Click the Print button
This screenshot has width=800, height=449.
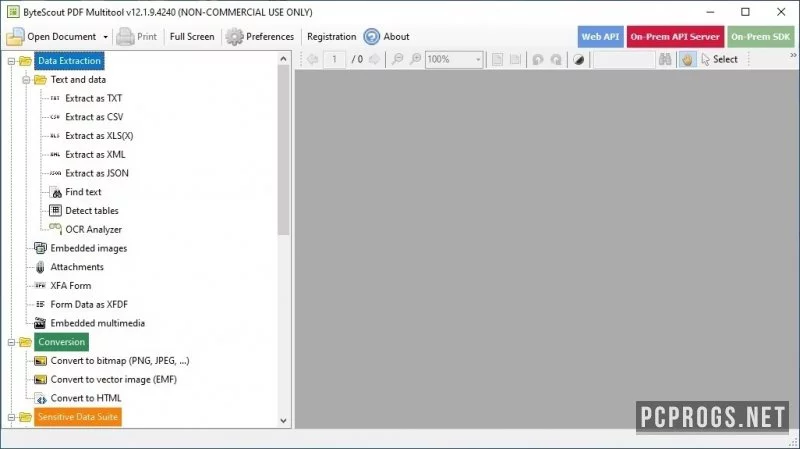(x=137, y=37)
